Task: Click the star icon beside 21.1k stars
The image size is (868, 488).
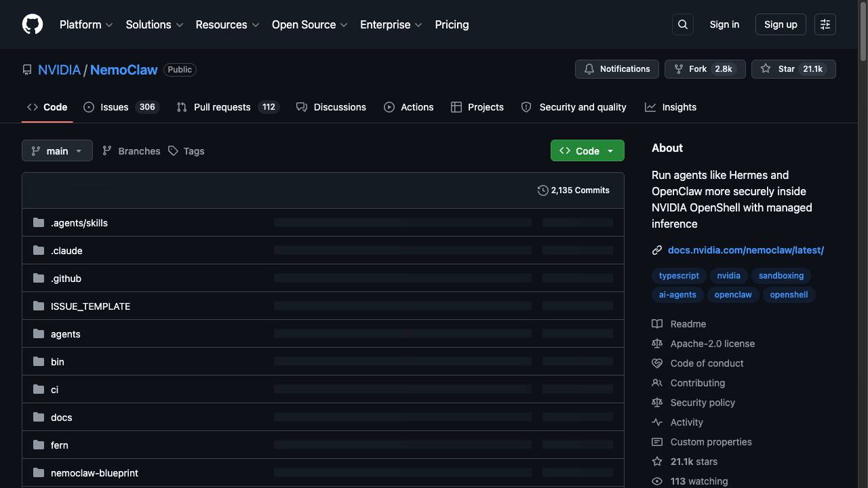Action: pos(657,462)
